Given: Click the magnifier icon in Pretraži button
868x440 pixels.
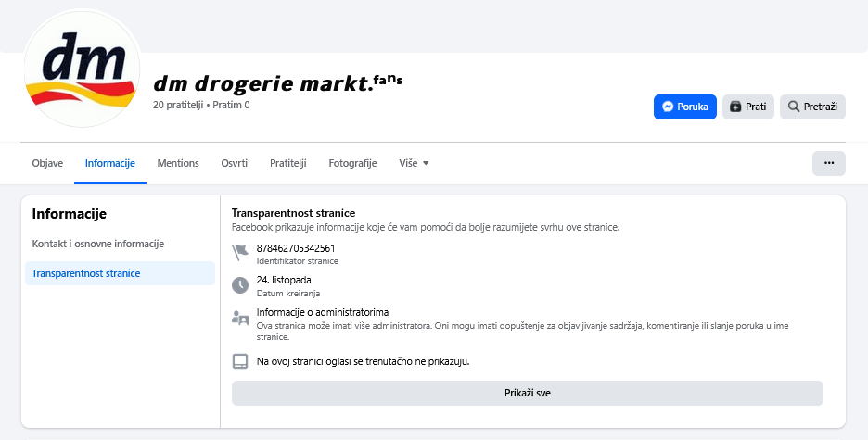Looking at the screenshot, I should (x=794, y=107).
